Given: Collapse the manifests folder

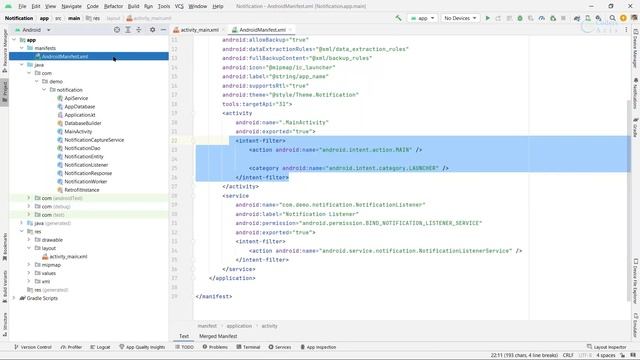Looking at the screenshot, I should point(22,48).
